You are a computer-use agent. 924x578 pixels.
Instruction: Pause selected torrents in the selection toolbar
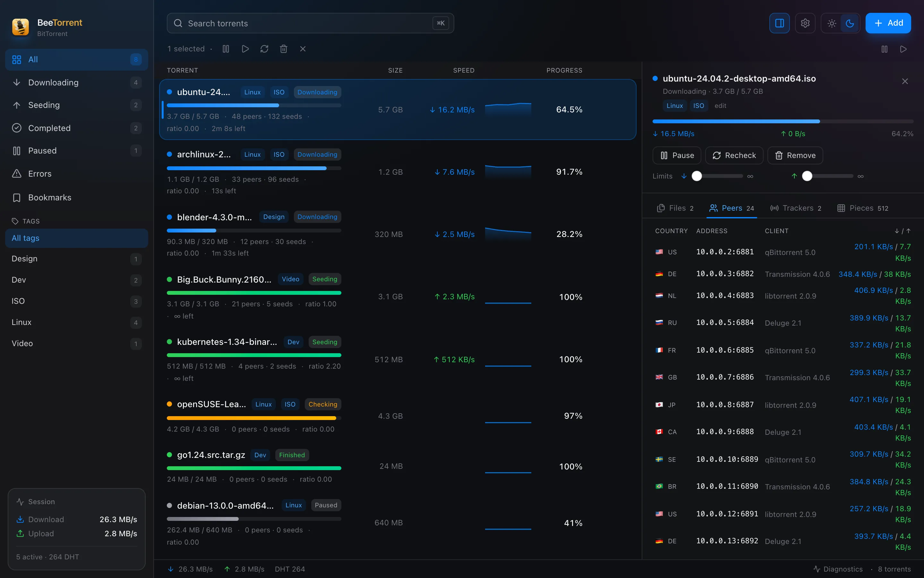(226, 49)
